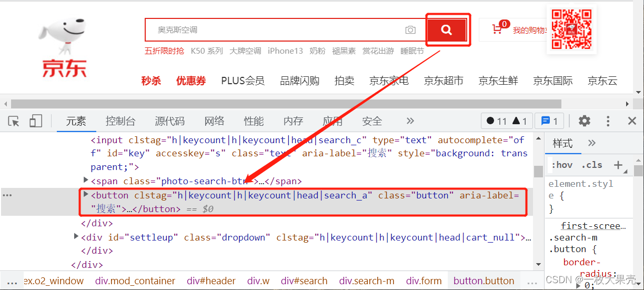The height and width of the screenshot is (290, 644).
Task: Open the PLUS会员 navigation link
Action: tap(243, 81)
